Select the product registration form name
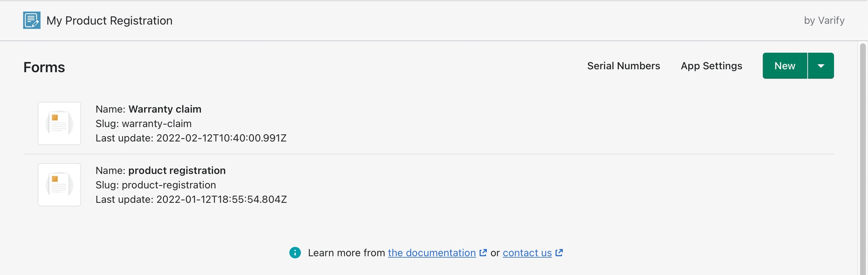Screen dimensions: 868x275 coord(177,170)
